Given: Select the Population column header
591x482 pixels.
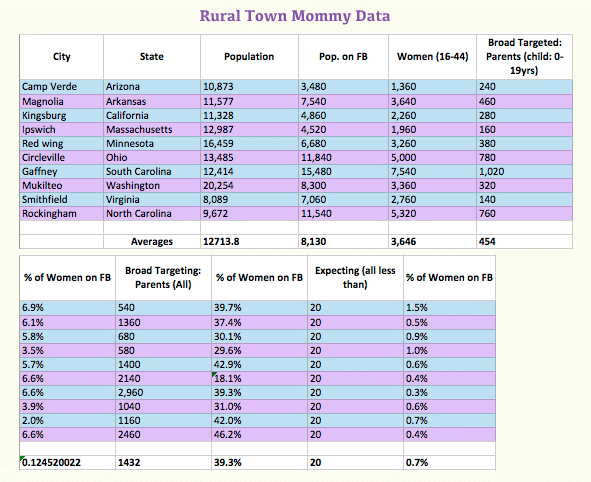Looking at the screenshot, I should pos(249,57).
